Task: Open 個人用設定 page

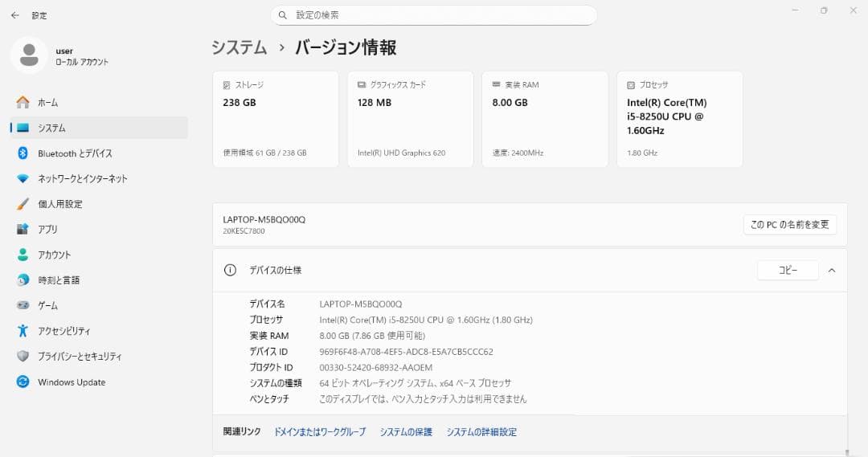Action: point(99,204)
